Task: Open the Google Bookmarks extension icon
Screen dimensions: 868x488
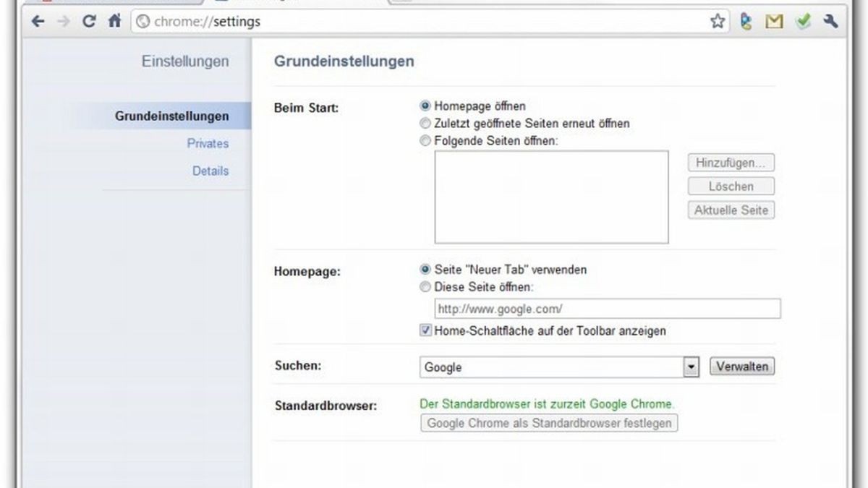Action: click(746, 21)
